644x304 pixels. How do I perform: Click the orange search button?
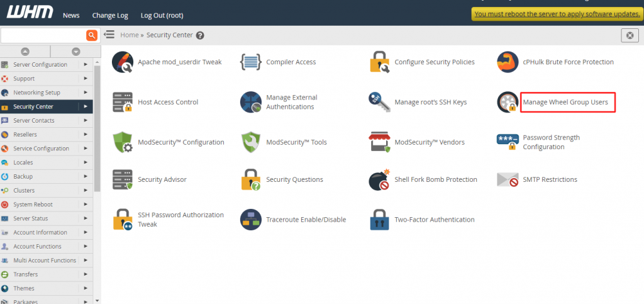92,35
